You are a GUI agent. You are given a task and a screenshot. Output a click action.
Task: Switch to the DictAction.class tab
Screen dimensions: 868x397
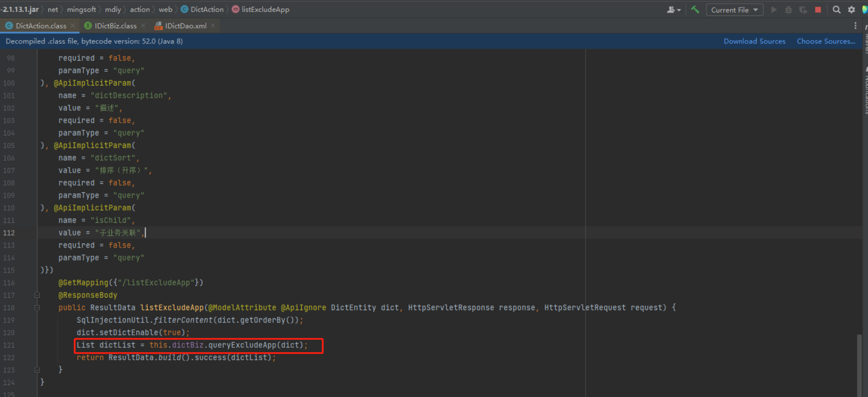point(40,26)
